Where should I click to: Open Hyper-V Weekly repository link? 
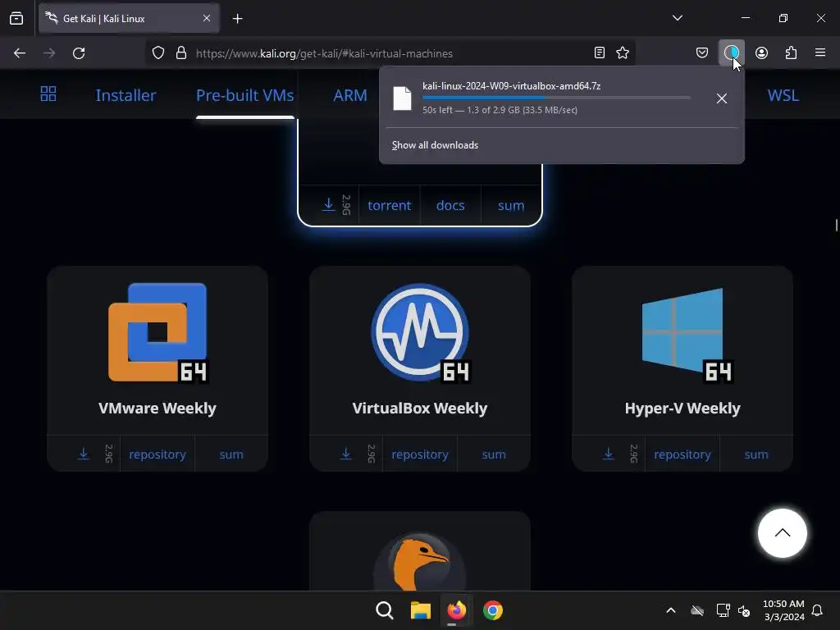point(682,454)
